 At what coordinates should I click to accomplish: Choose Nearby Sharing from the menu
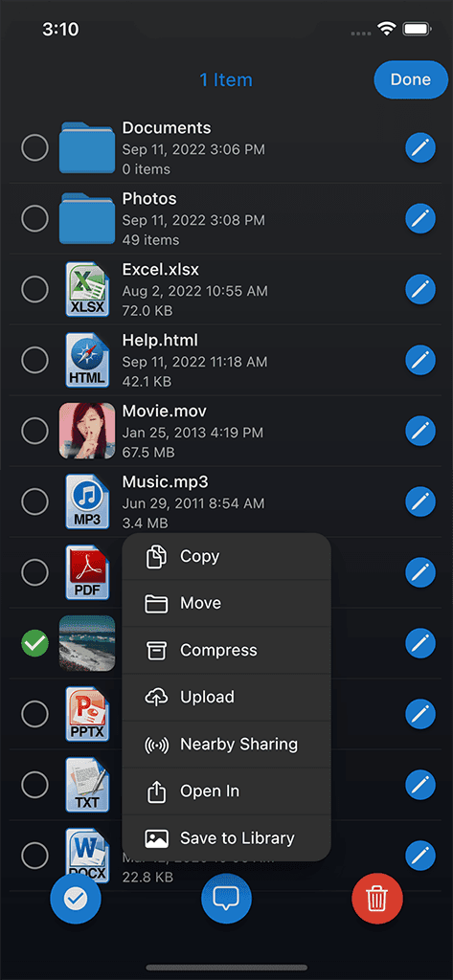tap(226, 744)
